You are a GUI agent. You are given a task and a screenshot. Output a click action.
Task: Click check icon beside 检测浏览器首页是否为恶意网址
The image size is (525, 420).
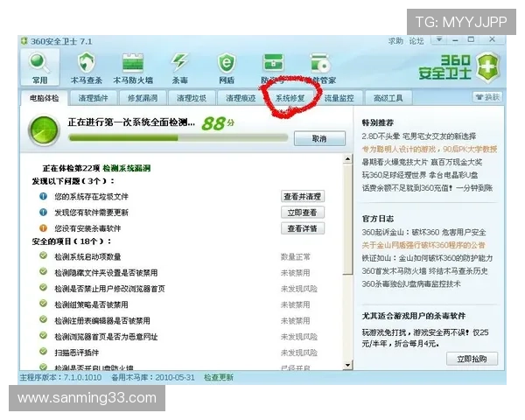click(43, 336)
